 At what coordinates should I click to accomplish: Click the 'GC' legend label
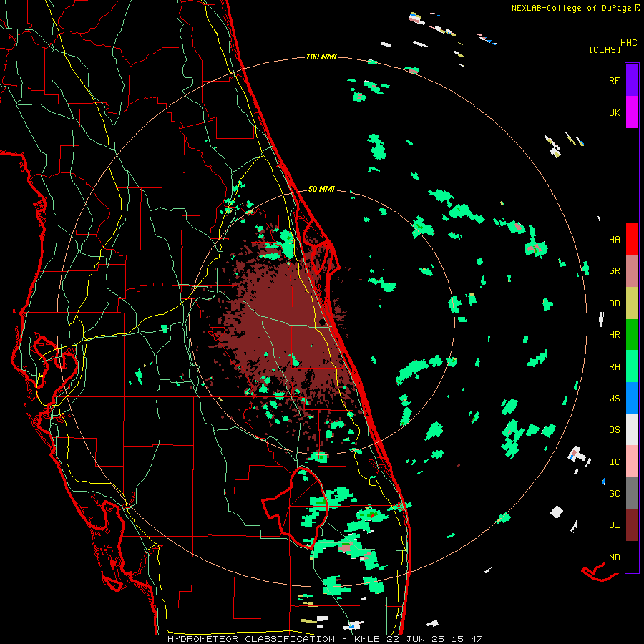[614, 494]
